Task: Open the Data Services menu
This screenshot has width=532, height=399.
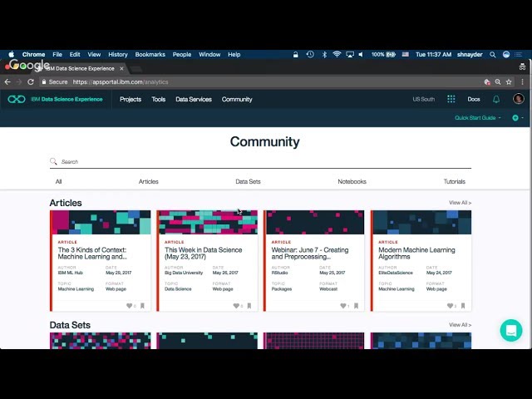Action: (194, 100)
